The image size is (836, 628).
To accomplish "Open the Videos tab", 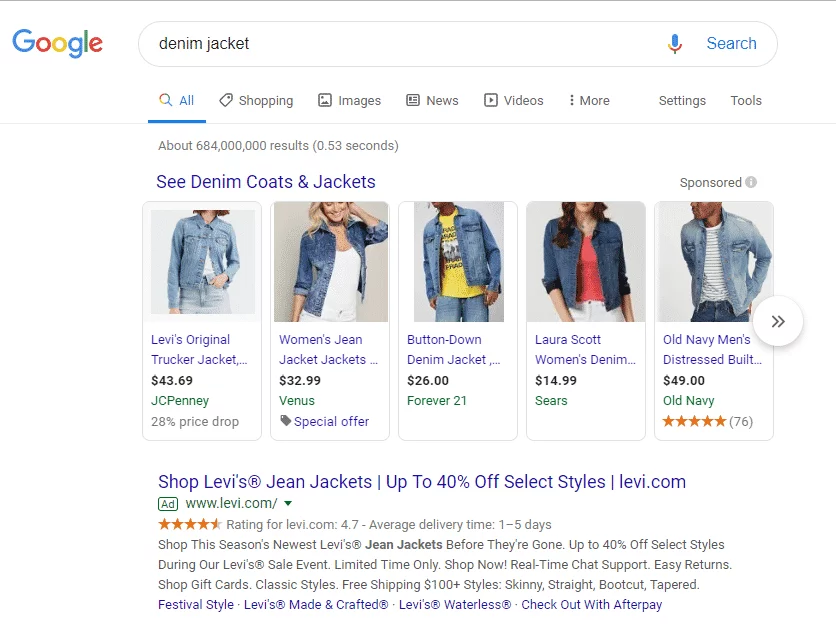I will (x=513, y=100).
